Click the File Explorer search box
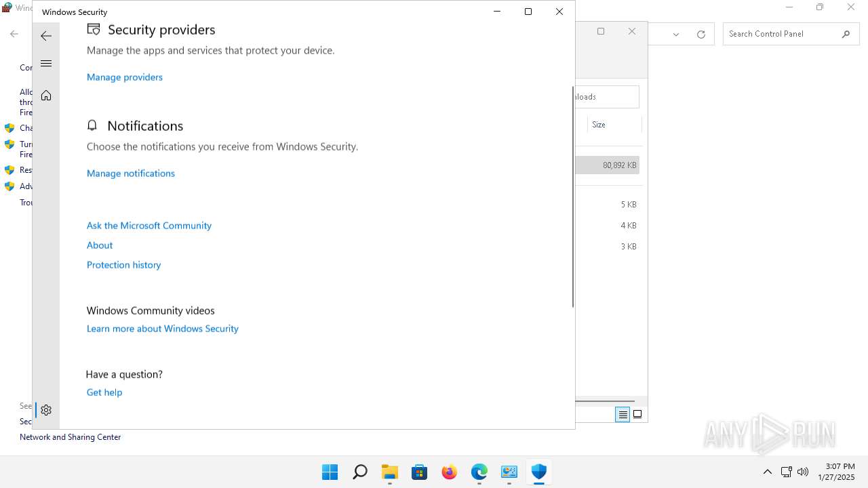868x488 pixels. (x=607, y=97)
